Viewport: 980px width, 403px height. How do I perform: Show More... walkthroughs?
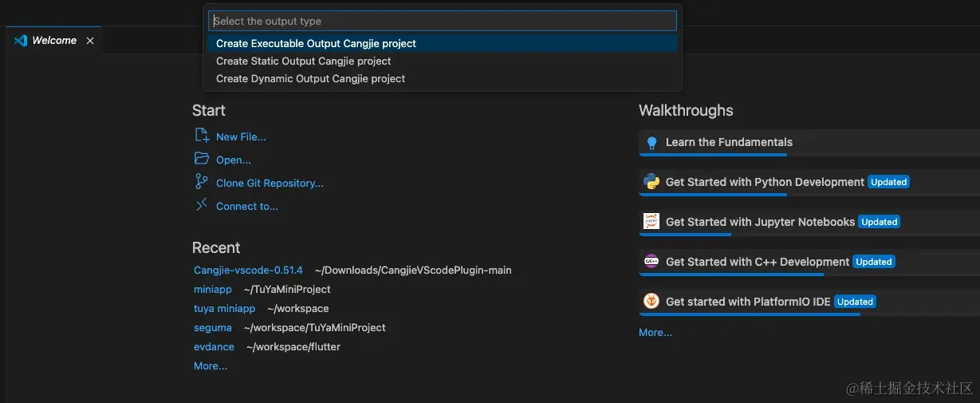click(x=655, y=333)
